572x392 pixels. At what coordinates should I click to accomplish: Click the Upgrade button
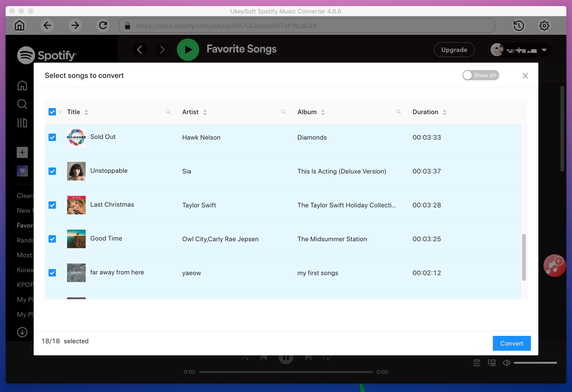pos(454,50)
